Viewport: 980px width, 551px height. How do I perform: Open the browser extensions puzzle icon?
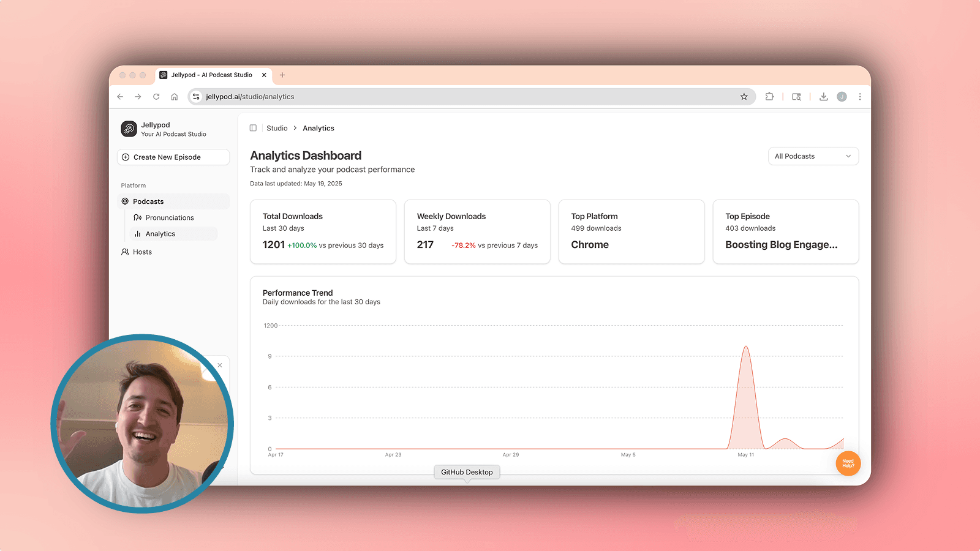[x=769, y=97]
